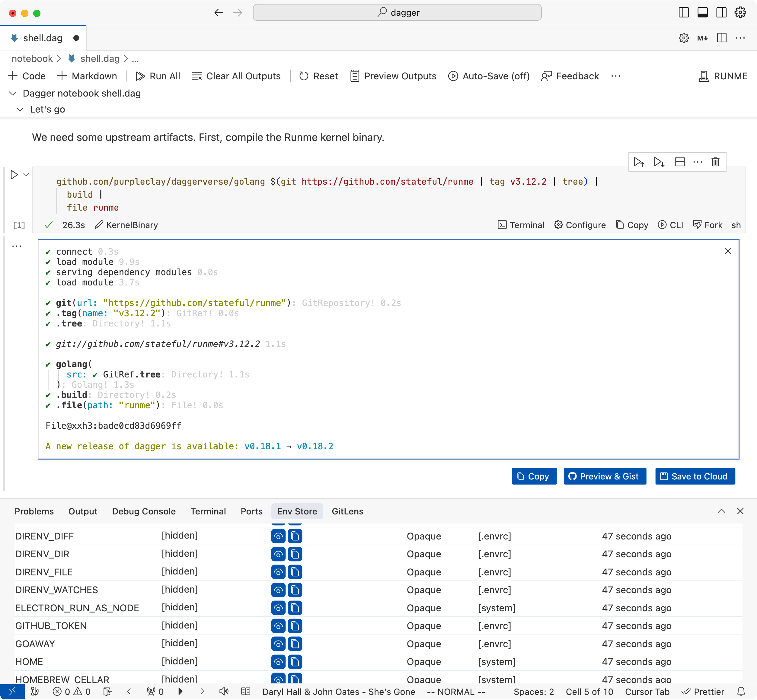
Task: Collapse the Let's go section
Action: click(20, 109)
